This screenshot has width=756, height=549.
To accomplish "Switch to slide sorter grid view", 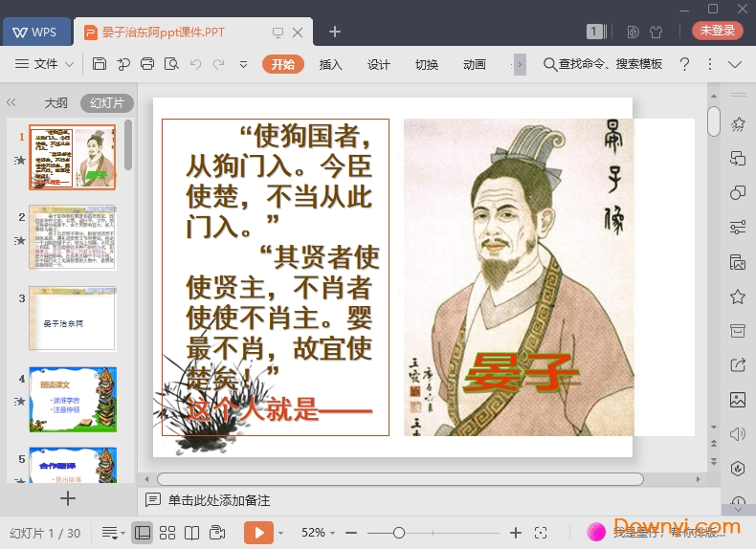I will [x=167, y=532].
